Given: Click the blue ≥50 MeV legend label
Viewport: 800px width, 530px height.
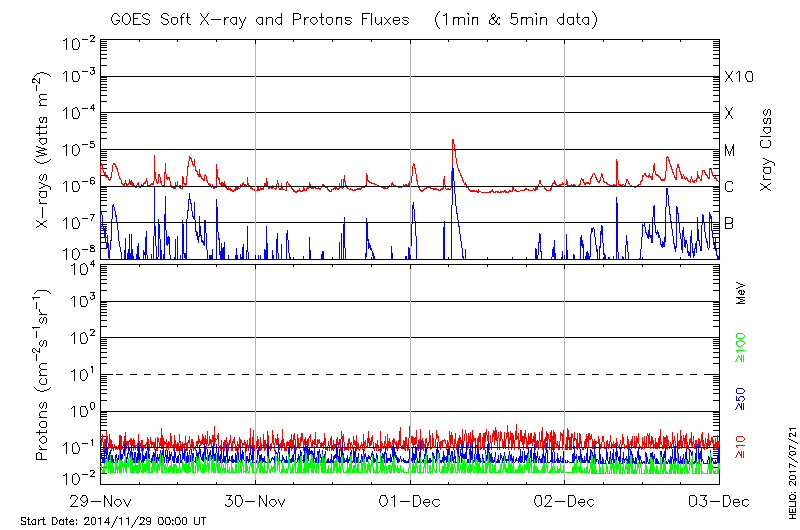Looking at the screenshot, I should [x=741, y=397].
